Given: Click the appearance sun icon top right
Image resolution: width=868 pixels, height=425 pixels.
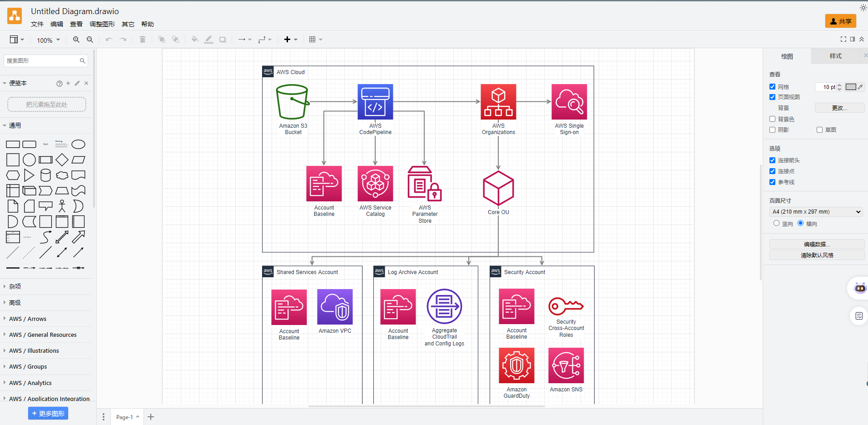Looking at the screenshot, I should pyautogui.click(x=863, y=8).
